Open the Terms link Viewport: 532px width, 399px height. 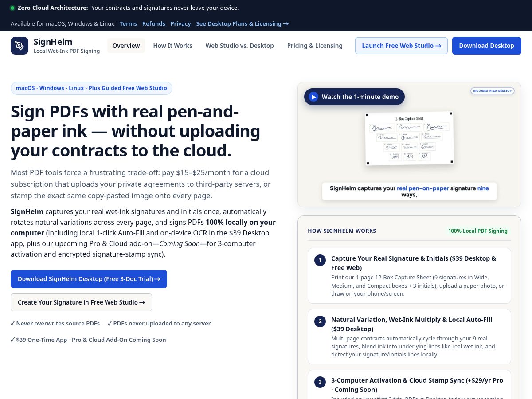pyautogui.click(x=128, y=23)
